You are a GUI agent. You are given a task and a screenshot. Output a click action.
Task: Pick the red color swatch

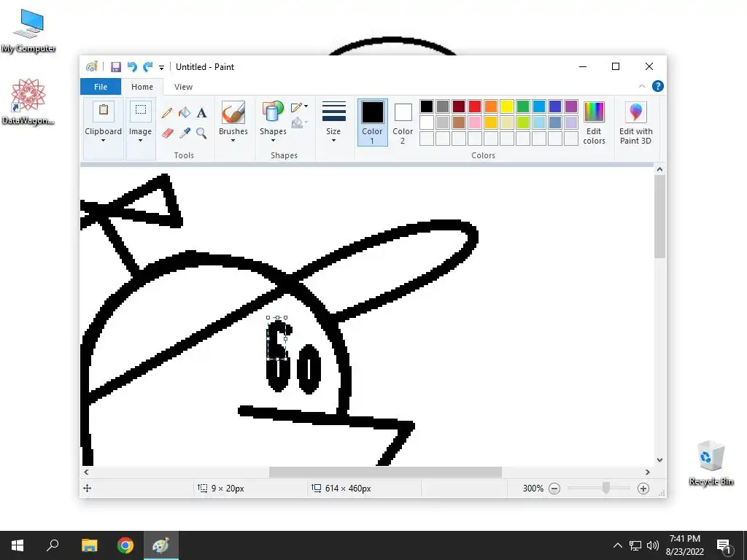(475, 106)
